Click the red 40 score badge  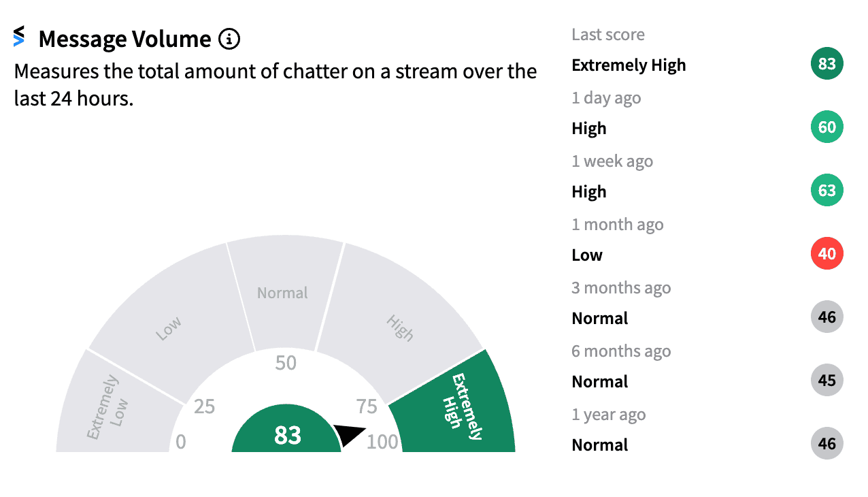(827, 255)
